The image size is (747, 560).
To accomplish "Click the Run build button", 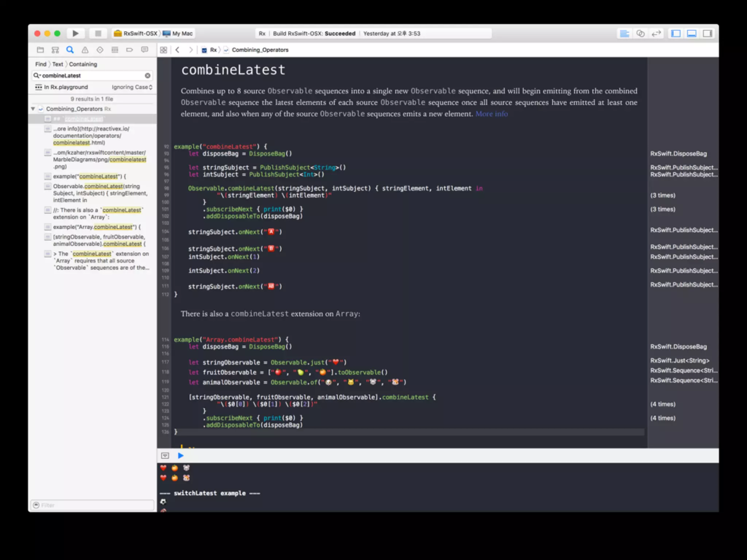I will point(76,34).
